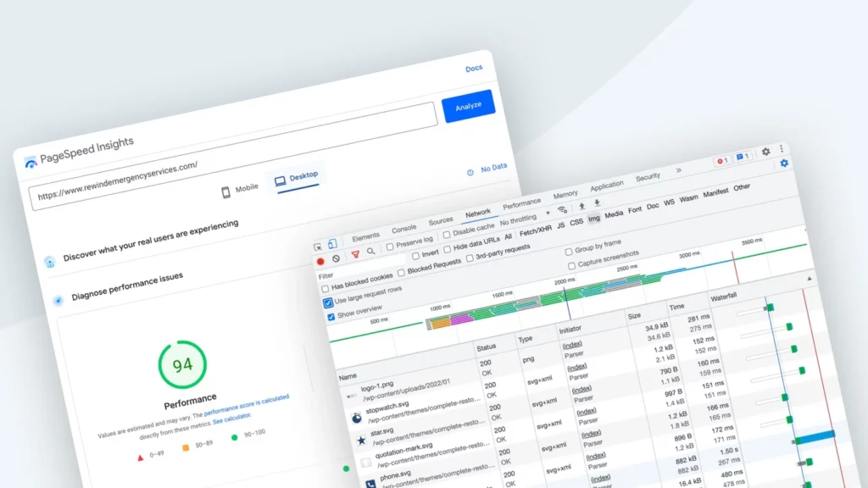The image size is (868, 488).
Task: Click the import HAR upload arrow icon
Action: click(581, 207)
